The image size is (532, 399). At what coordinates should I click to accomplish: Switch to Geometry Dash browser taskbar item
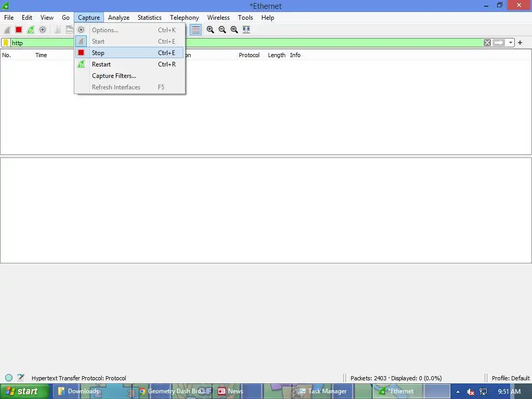[x=172, y=392]
